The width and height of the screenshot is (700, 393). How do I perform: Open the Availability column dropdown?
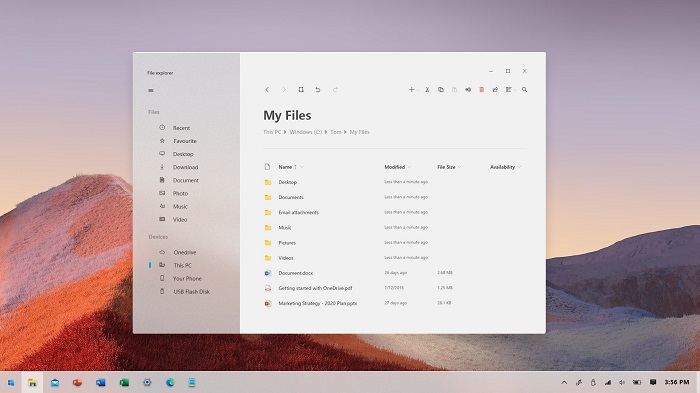(519, 167)
